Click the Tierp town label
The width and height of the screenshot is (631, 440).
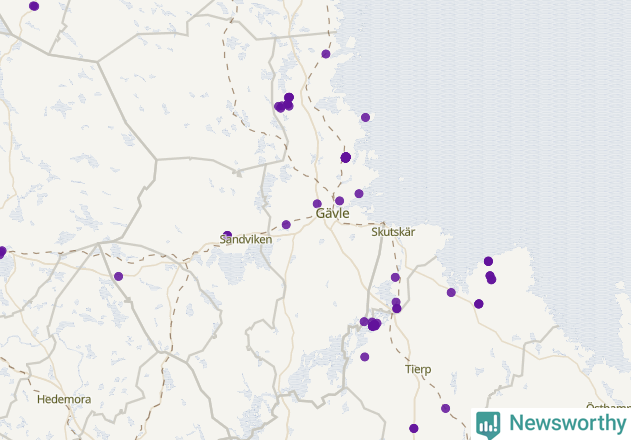click(418, 369)
